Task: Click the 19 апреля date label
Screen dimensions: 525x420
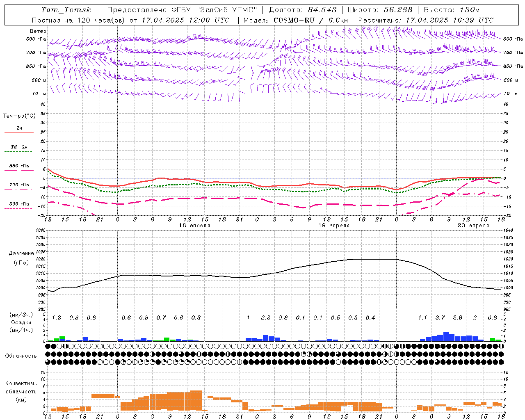Action: (x=334, y=226)
